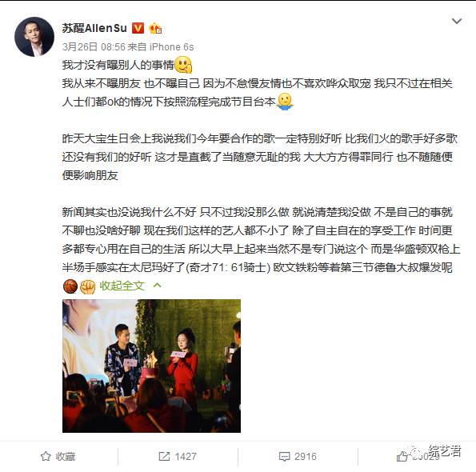476x472 pixels.
Task: Open the reposts count 1427
Action: (x=186, y=457)
